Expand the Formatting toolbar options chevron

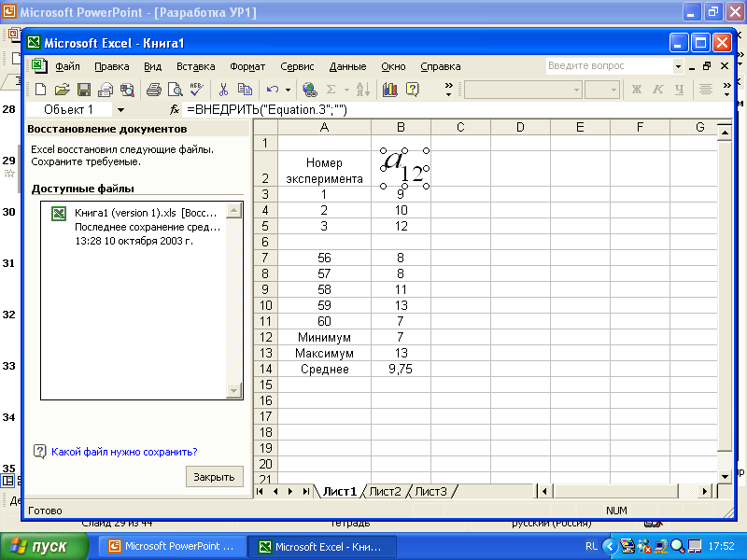tap(726, 90)
